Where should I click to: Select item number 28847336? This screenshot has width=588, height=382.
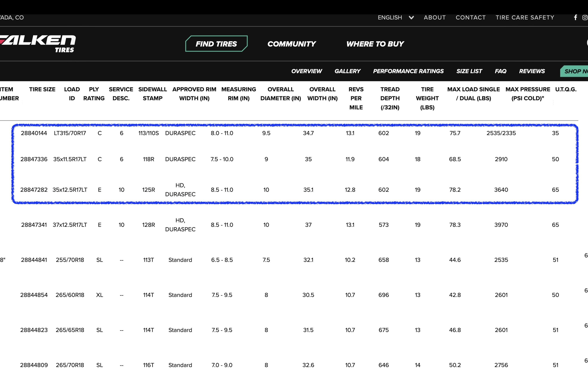[34, 159]
